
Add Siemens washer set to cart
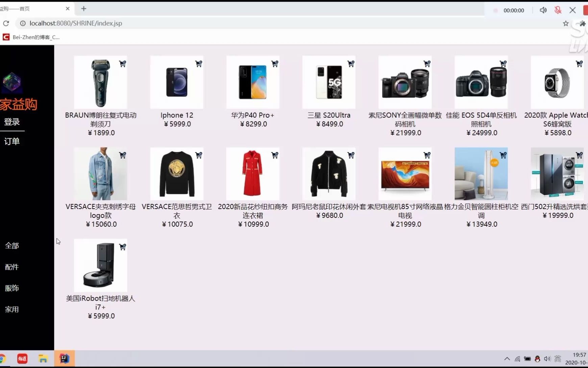579,155
